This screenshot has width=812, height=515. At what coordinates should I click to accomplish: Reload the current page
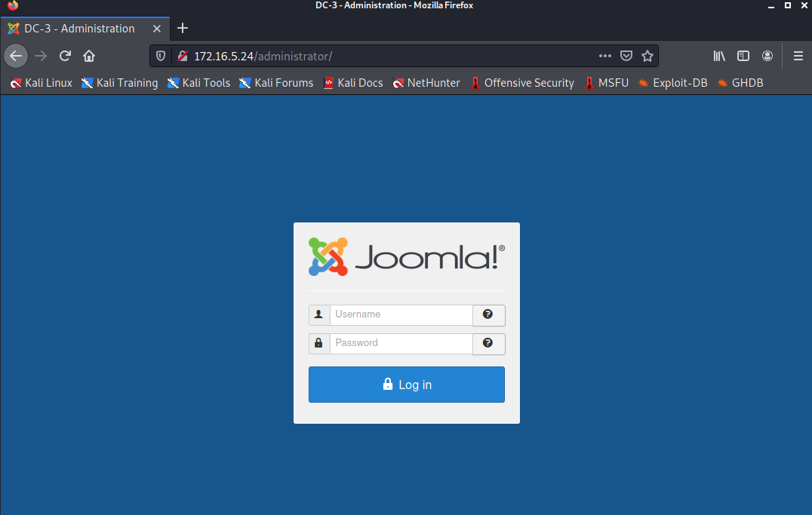(65, 56)
